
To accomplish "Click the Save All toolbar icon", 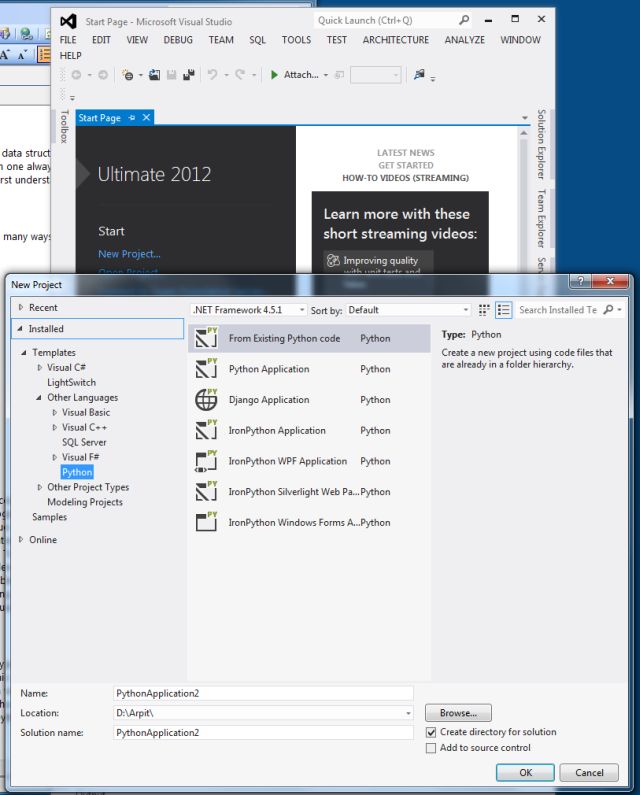I will [189, 75].
